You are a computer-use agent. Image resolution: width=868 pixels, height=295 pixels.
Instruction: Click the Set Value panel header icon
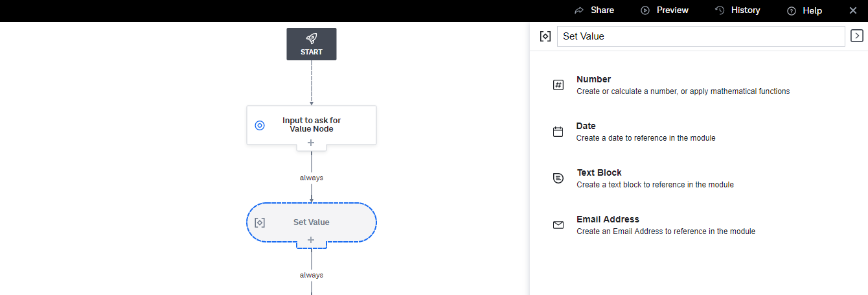coord(545,36)
